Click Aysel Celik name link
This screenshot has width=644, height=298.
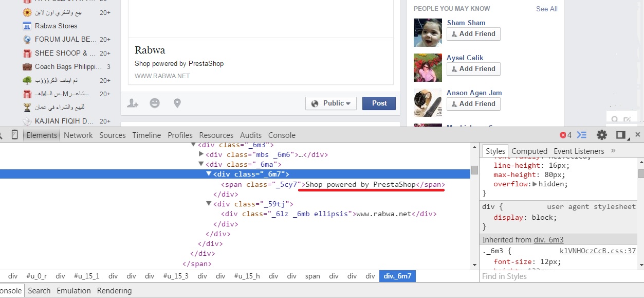(x=465, y=58)
